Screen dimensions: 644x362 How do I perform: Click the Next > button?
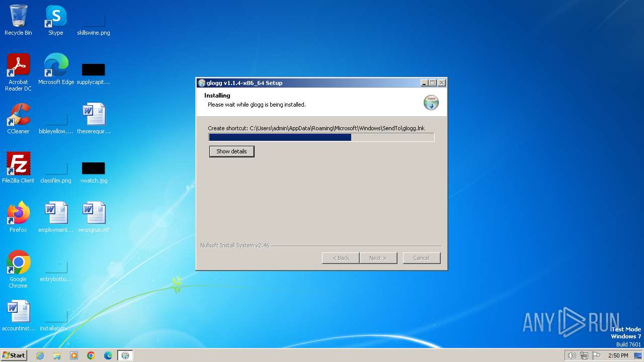378,258
